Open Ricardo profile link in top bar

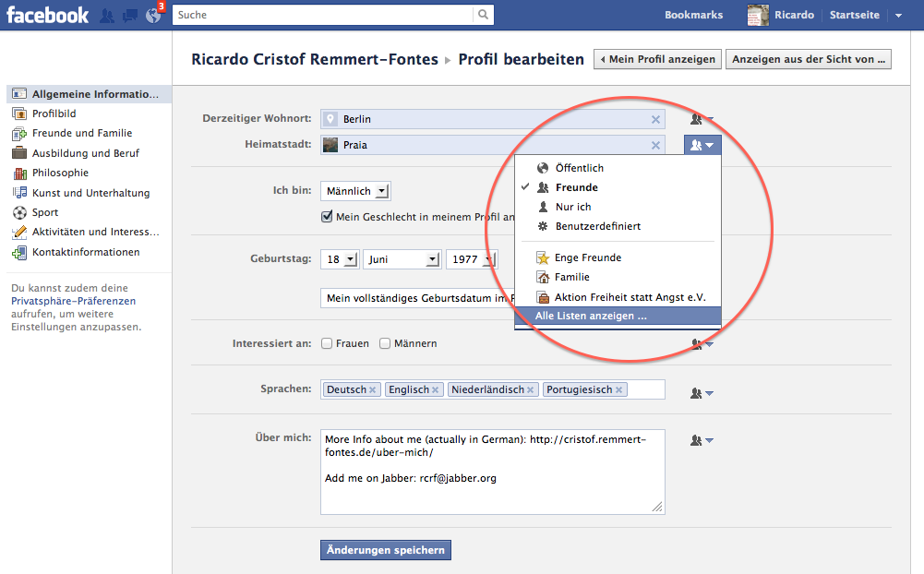pos(794,16)
